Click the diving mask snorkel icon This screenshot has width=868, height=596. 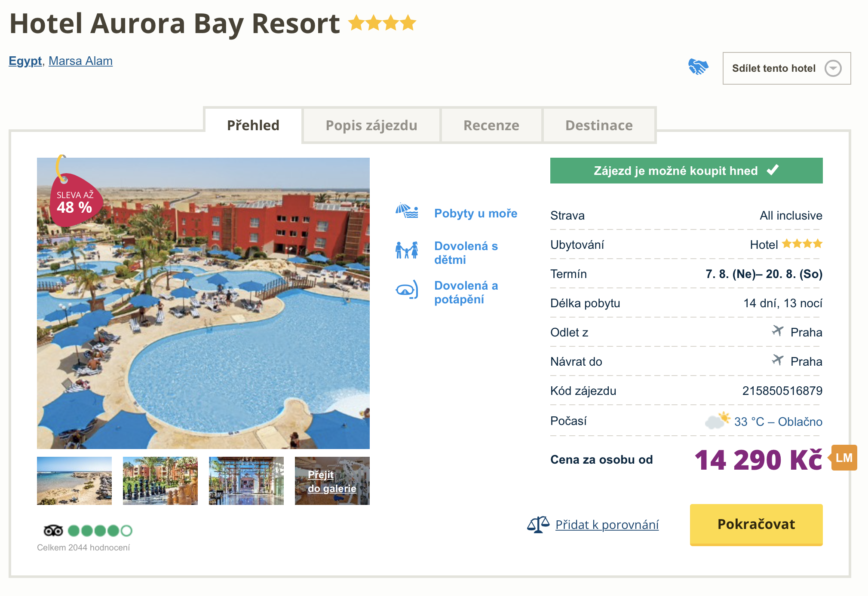(x=407, y=290)
